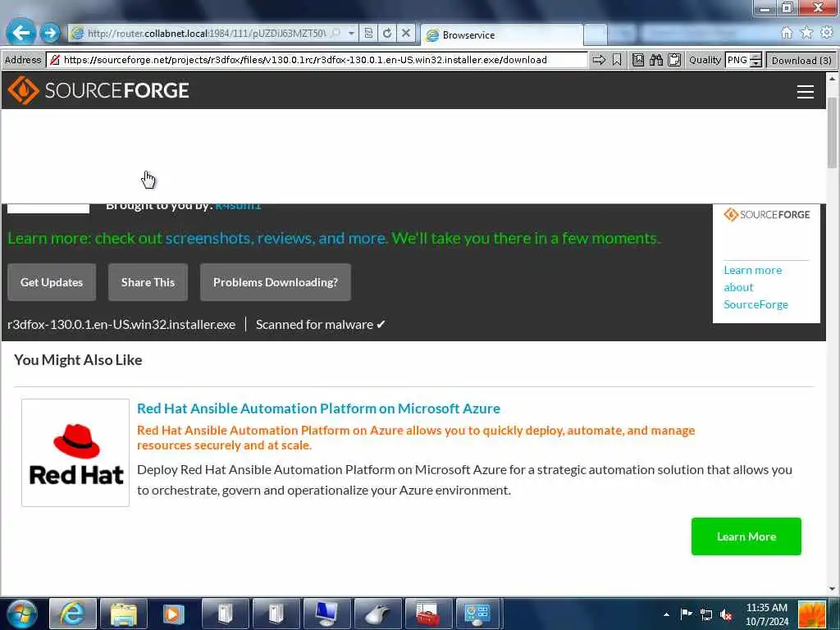The height and width of the screenshot is (630, 840).
Task: Click the image save icon in Browservice toolbar
Action: [x=637, y=60]
